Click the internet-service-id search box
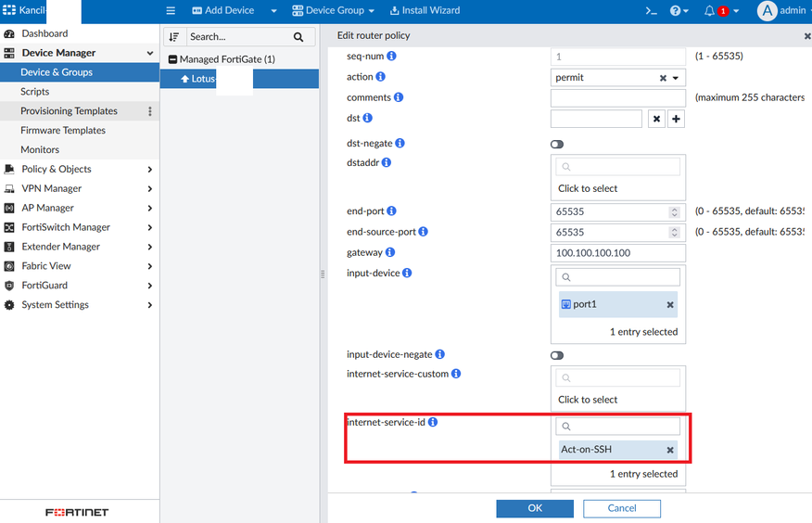The image size is (812, 523). pos(617,427)
